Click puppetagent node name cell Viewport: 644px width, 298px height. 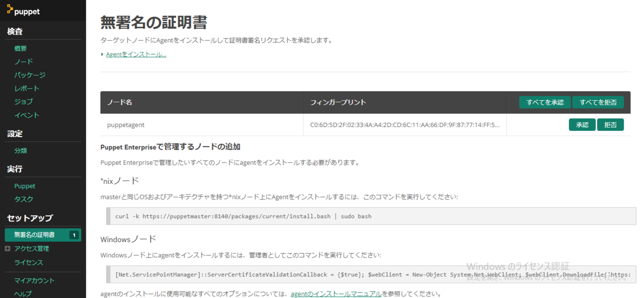pos(202,125)
